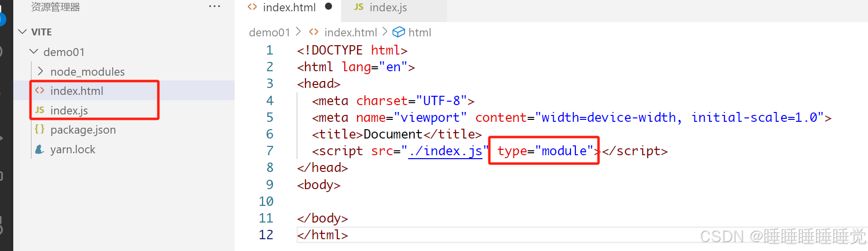868x251 pixels.
Task: Click the closing </body> tag text
Action: pos(323,218)
